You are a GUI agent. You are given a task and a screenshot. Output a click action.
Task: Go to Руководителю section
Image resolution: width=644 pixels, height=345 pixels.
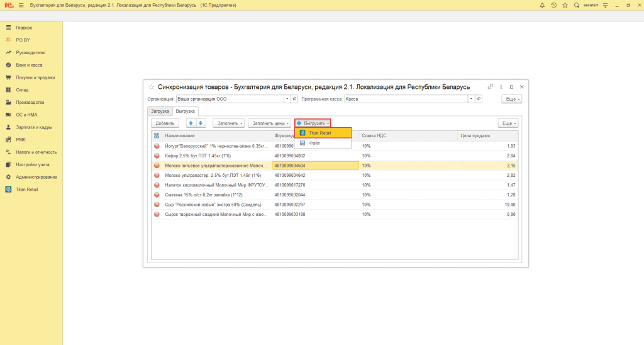coord(30,53)
